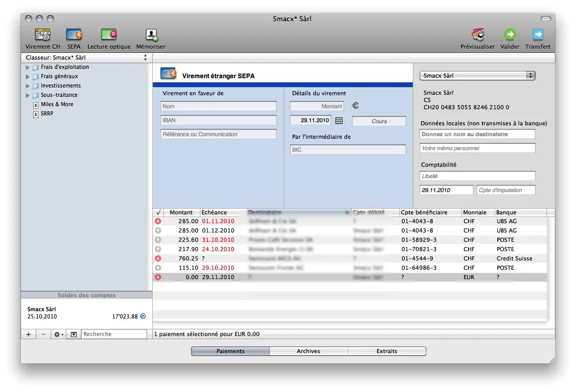The width and height of the screenshot is (576, 392).
Task: Click the SRRP address book icon
Action: pos(36,114)
